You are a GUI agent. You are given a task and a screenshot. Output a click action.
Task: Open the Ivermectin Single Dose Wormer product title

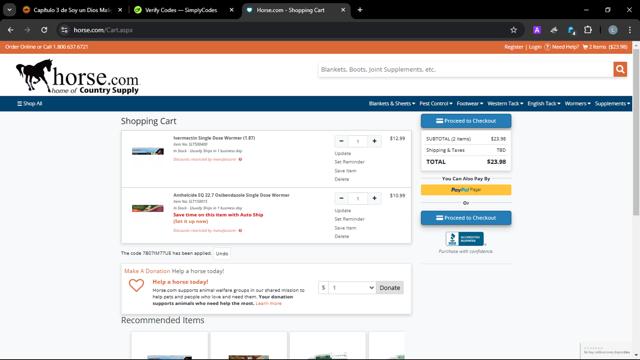(x=214, y=138)
